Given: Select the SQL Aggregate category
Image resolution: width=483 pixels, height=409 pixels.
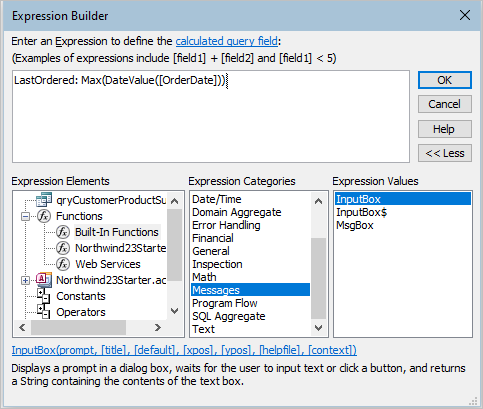Looking at the screenshot, I should [250, 316].
